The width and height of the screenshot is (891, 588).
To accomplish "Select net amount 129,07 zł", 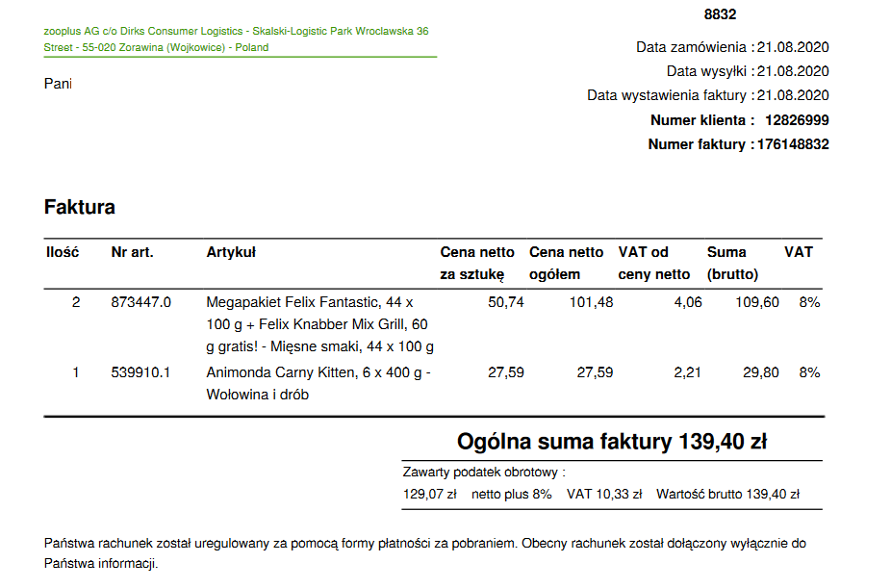I will [x=429, y=495].
